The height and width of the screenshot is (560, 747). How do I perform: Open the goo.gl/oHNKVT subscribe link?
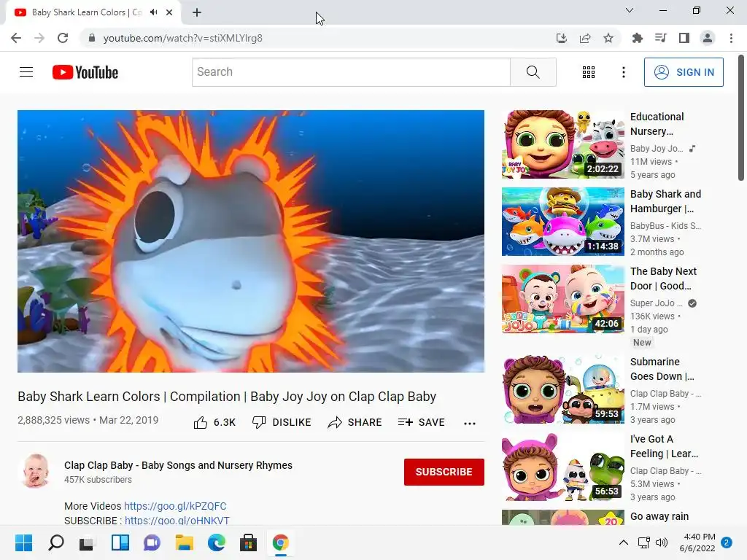pyautogui.click(x=177, y=520)
